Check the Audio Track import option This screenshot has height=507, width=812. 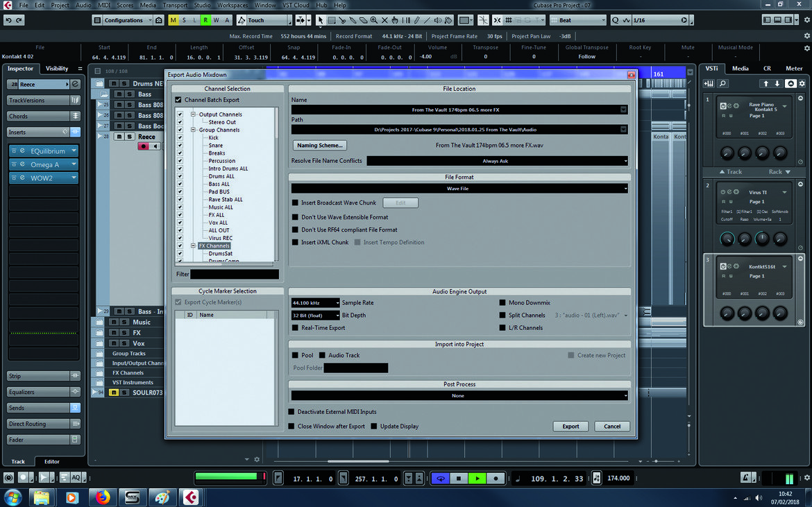322,355
